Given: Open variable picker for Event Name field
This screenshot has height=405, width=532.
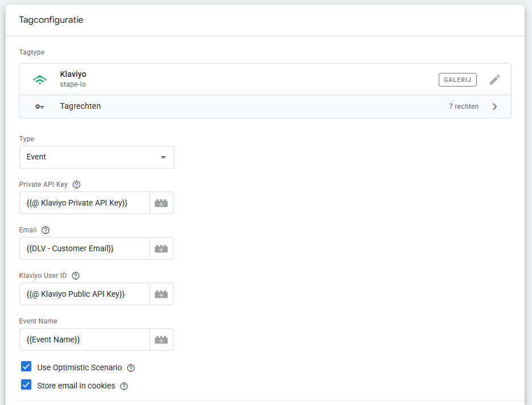Looking at the screenshot, I should 162,339.
